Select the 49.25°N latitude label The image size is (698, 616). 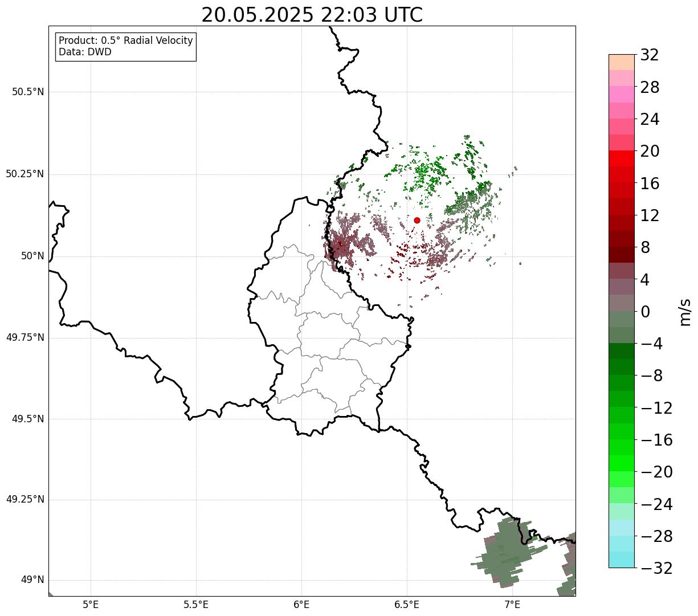tap(25, 500)
